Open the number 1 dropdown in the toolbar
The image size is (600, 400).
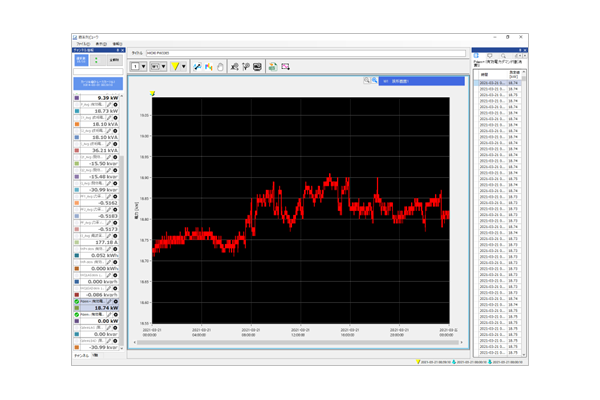point(139,67)
